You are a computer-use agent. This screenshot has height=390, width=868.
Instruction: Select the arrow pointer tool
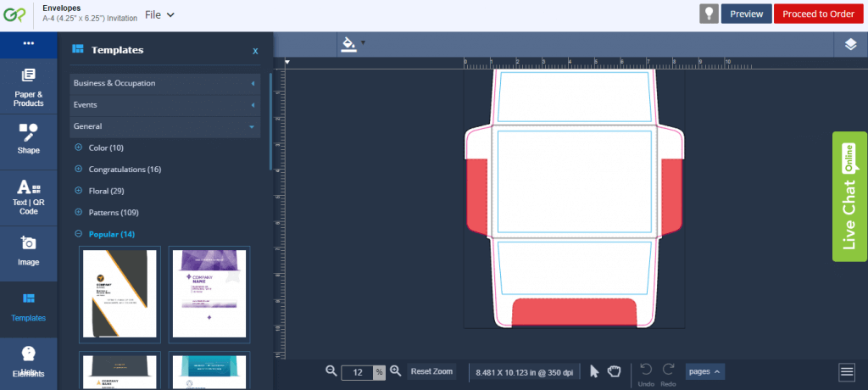coord(594,371)
